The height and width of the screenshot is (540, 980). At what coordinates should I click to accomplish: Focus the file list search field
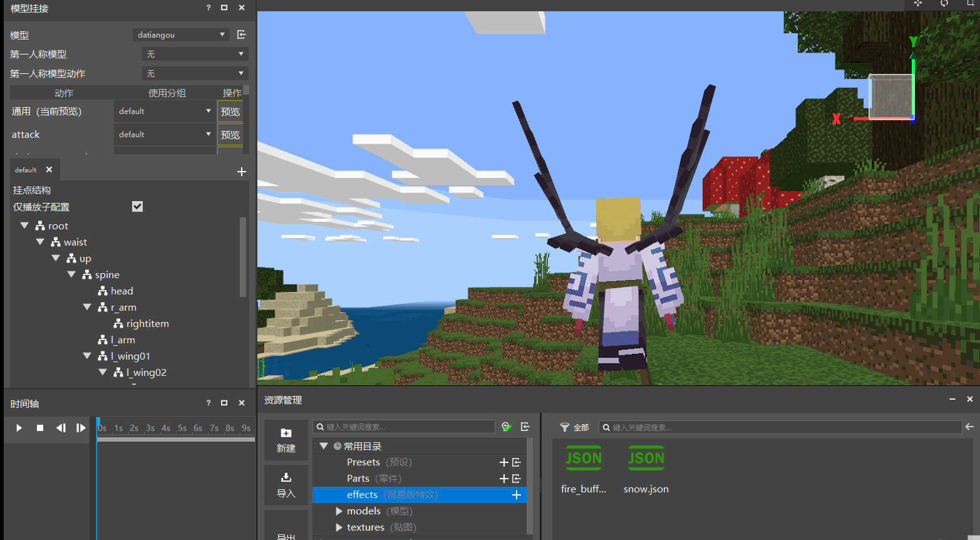tap(780, 427)
